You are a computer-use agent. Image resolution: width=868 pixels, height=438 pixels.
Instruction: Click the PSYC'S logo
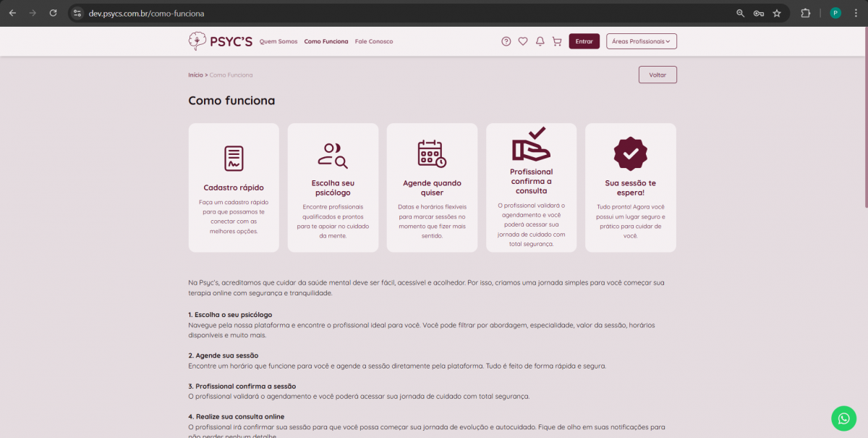pyautogui.click(x=221, y=41)
